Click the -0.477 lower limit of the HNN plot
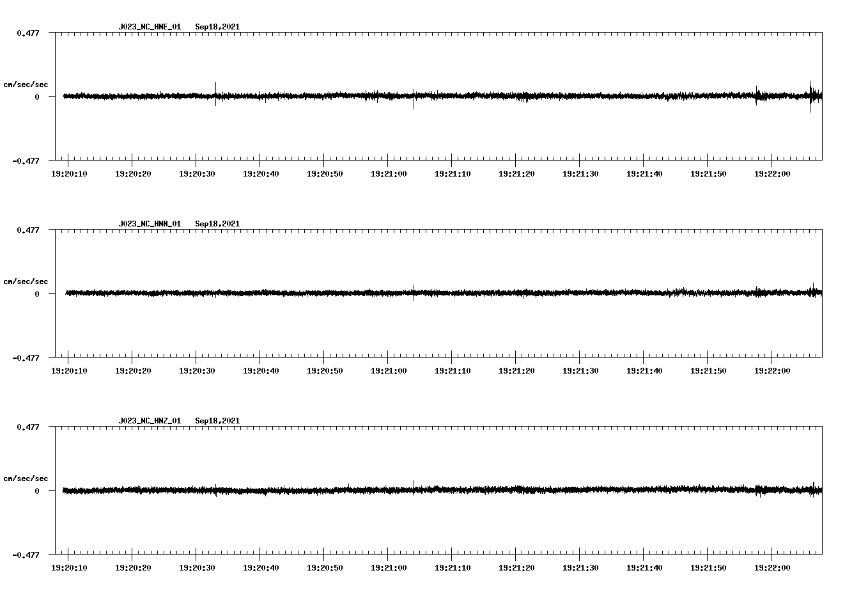This screenshot has height=591, width=868. (26, 358)
